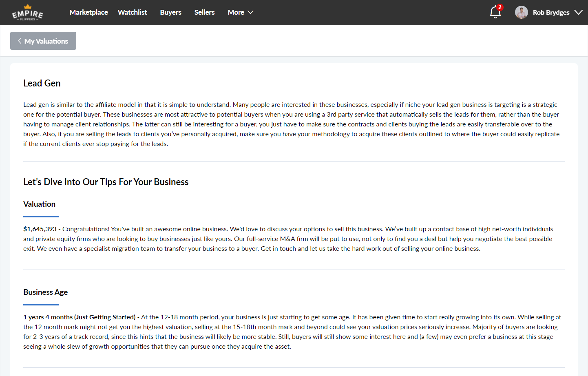
Task: Click the red notification count badge
Action: point(500,7)
